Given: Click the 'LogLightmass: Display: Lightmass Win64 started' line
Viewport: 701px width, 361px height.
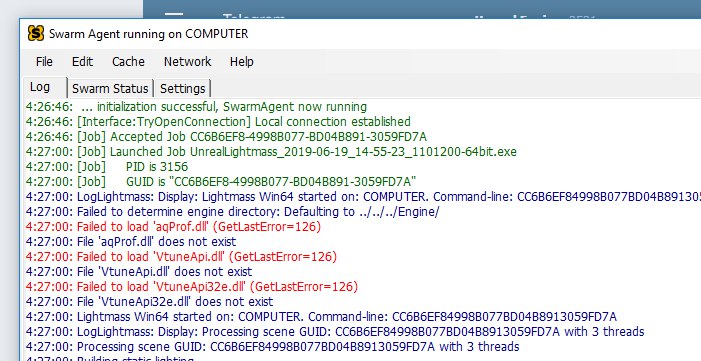Looking at the screenshot, I should 363,197.
